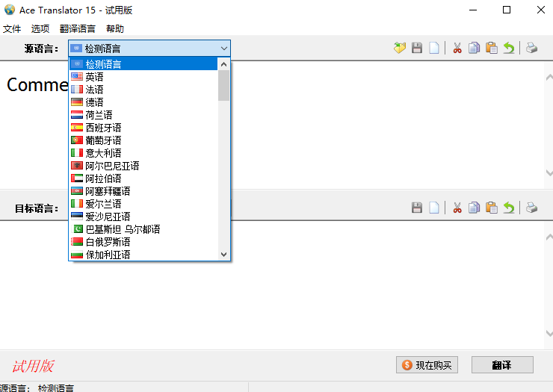Open the 文件 menu
This screenshot has width=553, height=392.
12,29
